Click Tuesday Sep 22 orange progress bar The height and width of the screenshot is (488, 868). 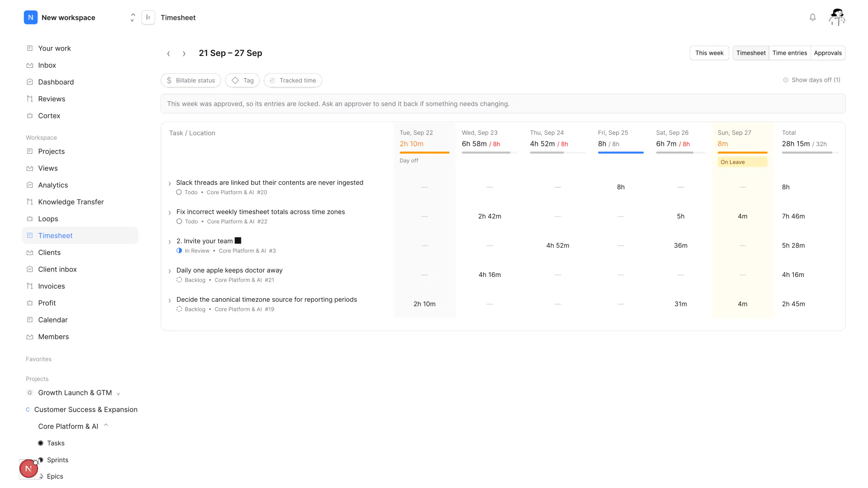pyautogui.click(x=424, y=153)
